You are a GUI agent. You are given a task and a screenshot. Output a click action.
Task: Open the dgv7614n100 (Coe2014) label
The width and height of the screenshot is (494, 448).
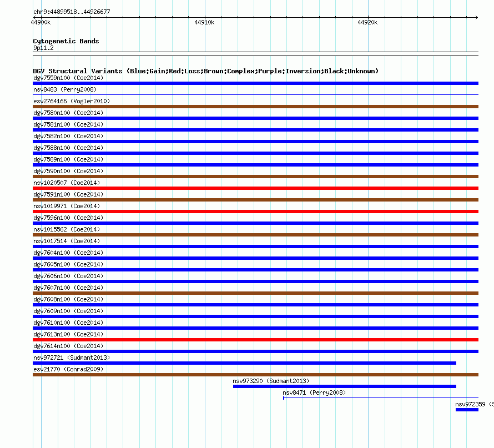click(x=68, y=346)
